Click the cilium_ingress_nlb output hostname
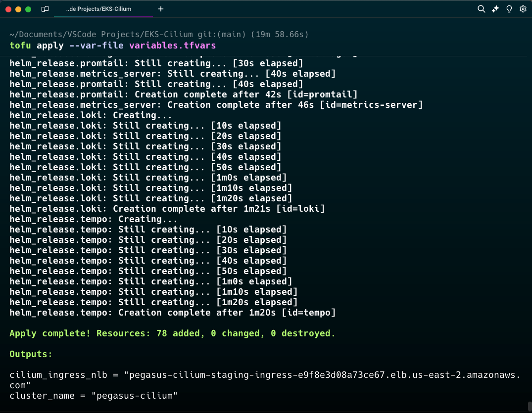The image size is (532, 413). pyautogui.click(x=324, y=375)
